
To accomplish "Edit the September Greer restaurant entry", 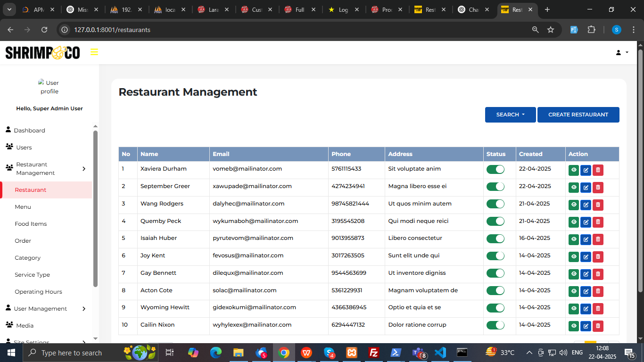I will (586, 188).
